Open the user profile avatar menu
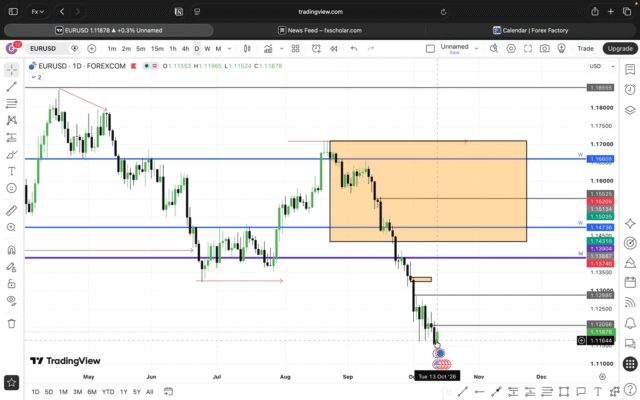 pyautogui.click(x=11, y=48)
